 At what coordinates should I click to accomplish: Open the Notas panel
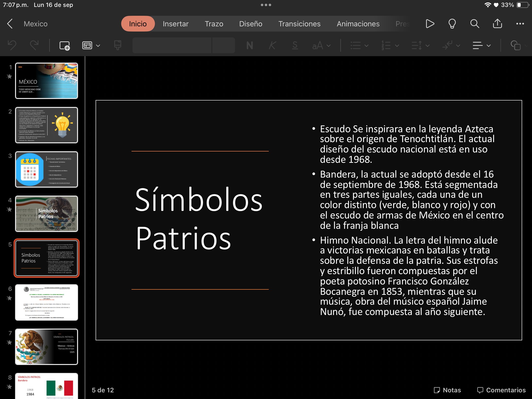(x=447, y=390)
